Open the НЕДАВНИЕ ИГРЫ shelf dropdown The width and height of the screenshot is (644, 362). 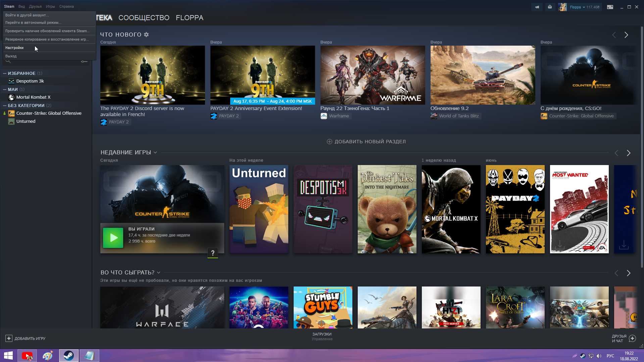[155, 153]
